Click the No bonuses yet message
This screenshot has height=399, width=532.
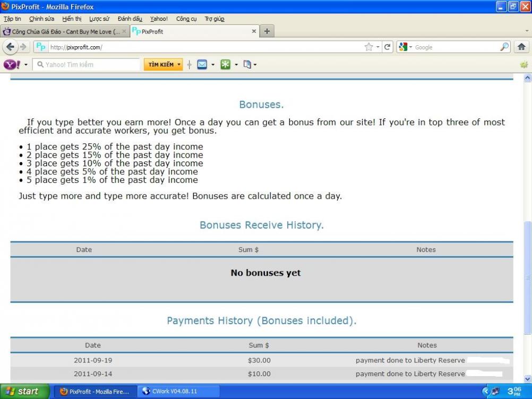(265, 273)
